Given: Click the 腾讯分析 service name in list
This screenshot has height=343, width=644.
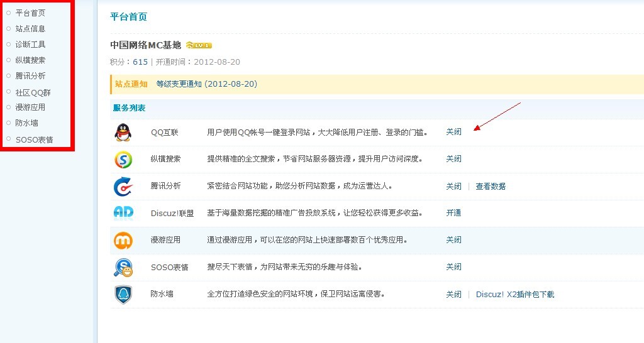Looking at the screenshot, I should click(x=165, y=186).
